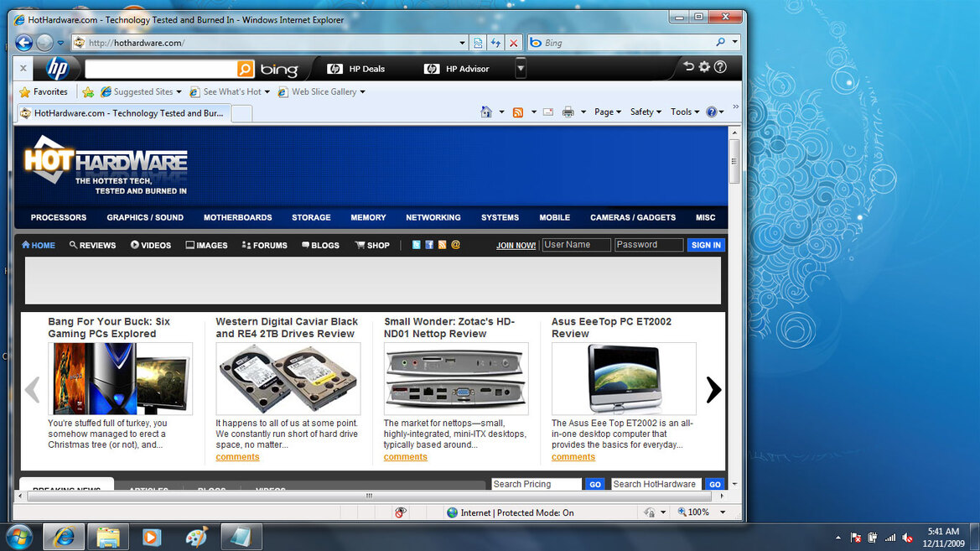Click the orange @ email icon
Viewport: 980px width, 551px height.
coord(455,245)
